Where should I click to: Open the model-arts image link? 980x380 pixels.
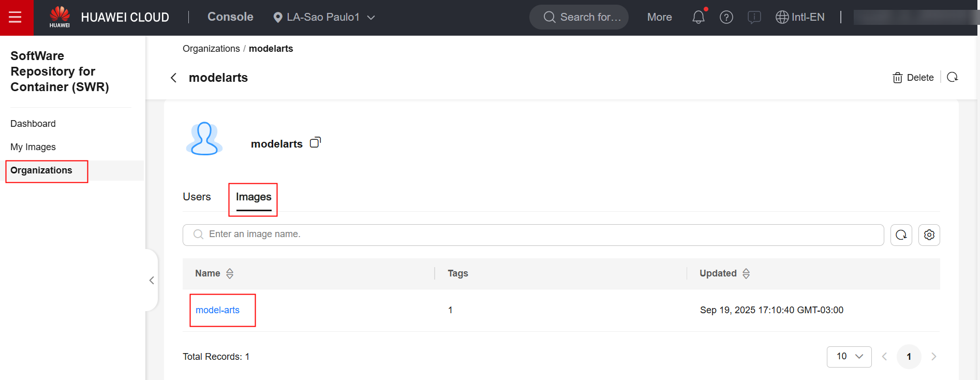[217, 310]
